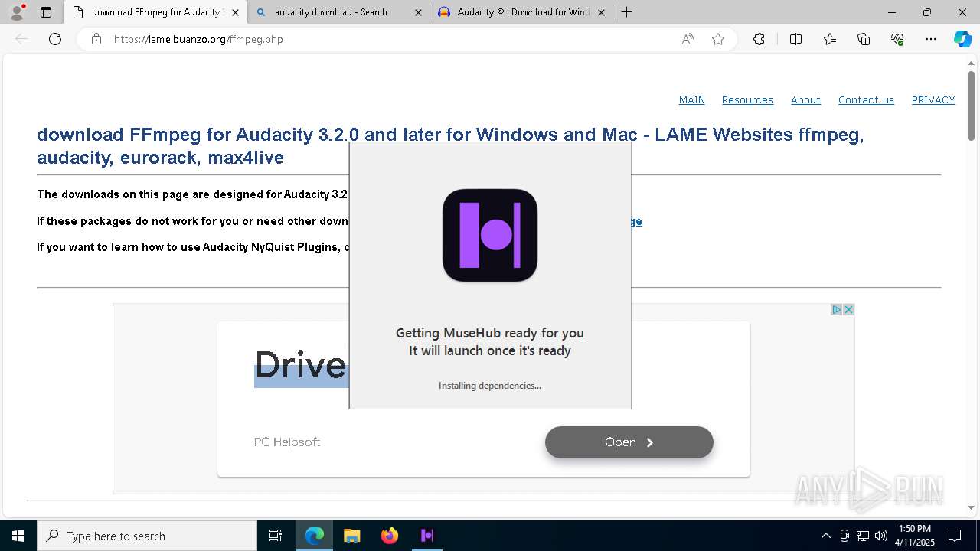Open Browser essentials heart icon
The width and height of the screenshot is (980, 551).
tap(897, 39)
